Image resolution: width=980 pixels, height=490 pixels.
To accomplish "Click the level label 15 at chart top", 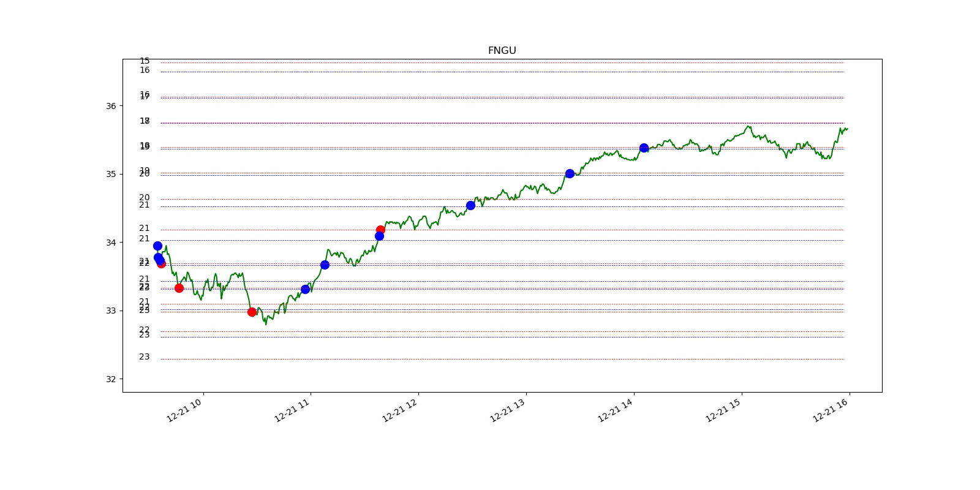I will coord(145,61).
